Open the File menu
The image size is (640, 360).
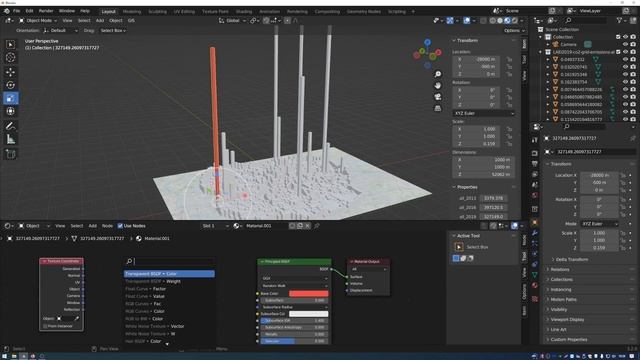click(x=16, y=11)
